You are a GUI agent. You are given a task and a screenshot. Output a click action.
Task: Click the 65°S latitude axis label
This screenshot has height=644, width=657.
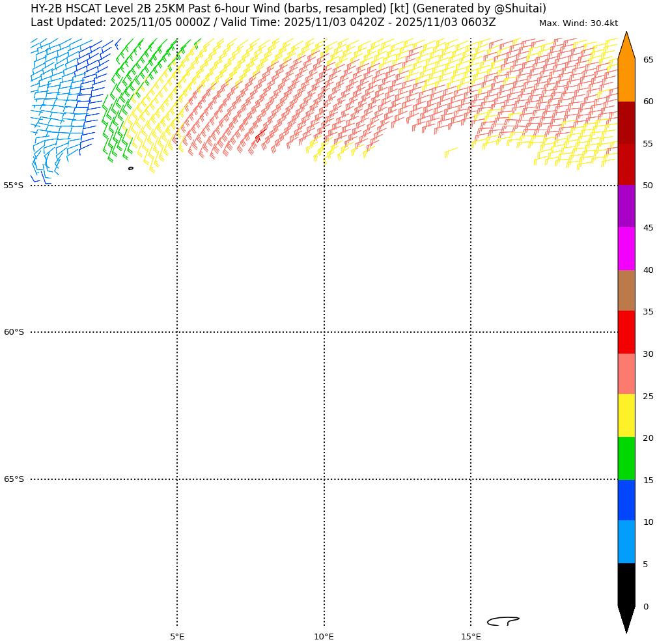(14, 479)
